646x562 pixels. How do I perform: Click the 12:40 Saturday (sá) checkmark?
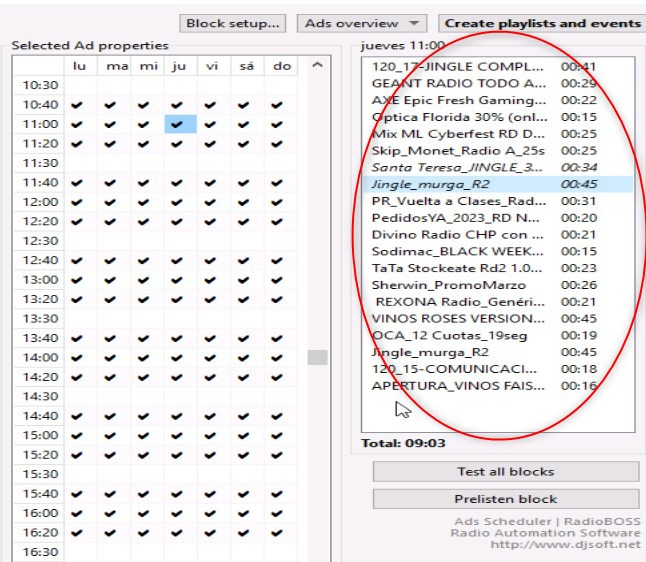pyautogui.click(x=243, y=261)
